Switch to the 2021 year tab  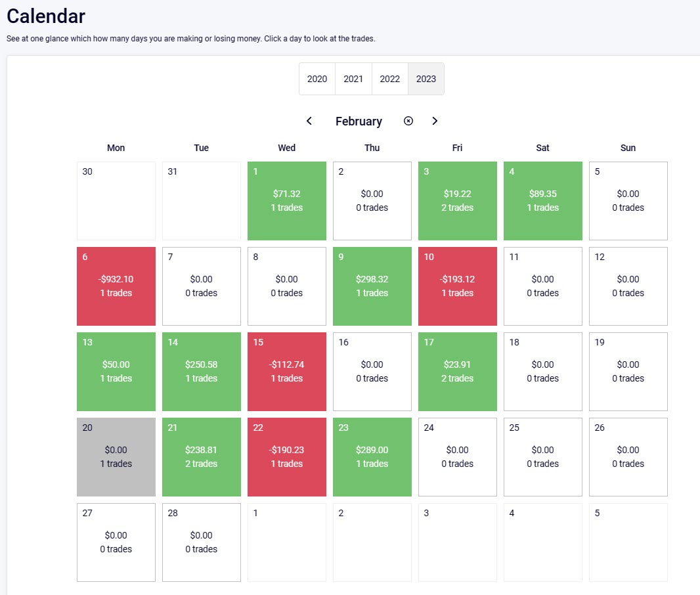[353, 78]
